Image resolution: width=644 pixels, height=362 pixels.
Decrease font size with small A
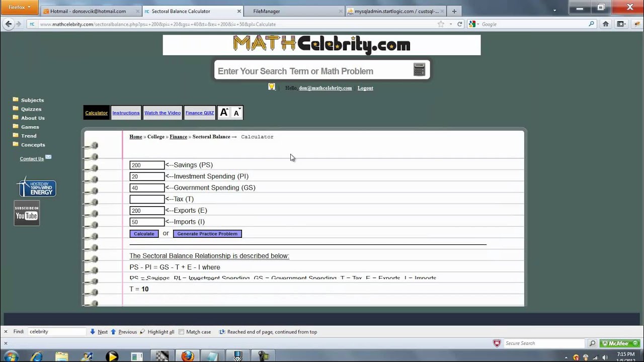click(236, 113)
